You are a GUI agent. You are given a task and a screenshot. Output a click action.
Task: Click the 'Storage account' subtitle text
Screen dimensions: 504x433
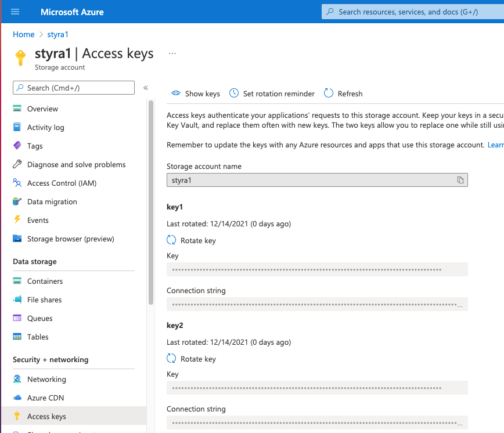[x=60, y=67]
